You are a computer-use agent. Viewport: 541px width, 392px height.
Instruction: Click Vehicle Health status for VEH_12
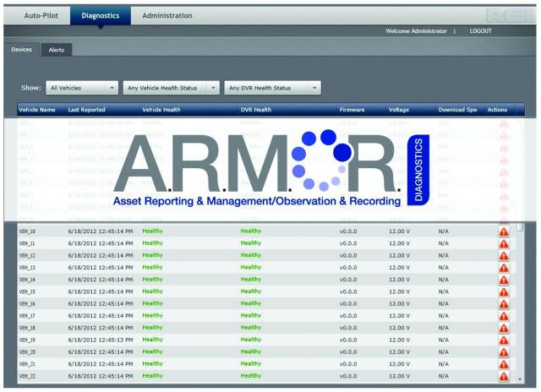coord(152,255)
